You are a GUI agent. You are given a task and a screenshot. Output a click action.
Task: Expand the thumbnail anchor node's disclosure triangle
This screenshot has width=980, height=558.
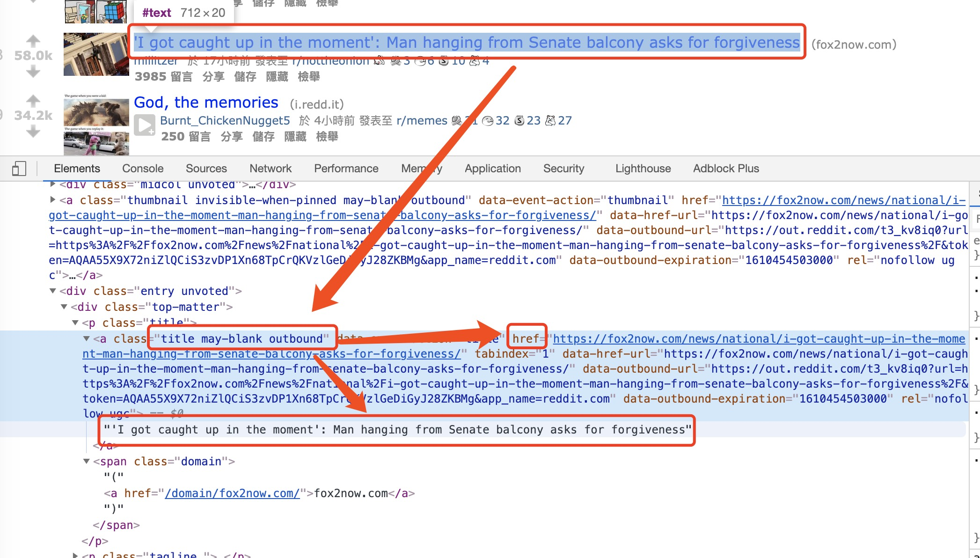click(x=53, y=200)
